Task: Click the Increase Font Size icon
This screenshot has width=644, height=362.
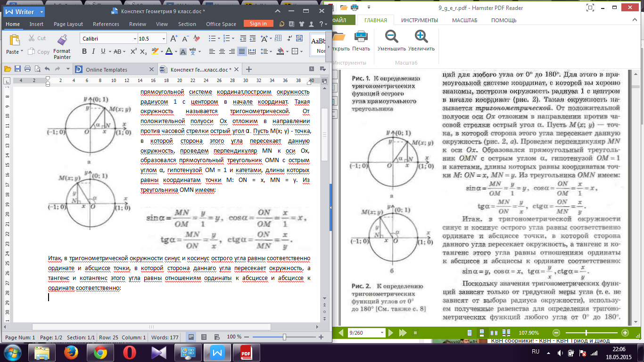Action: [173, 39]
